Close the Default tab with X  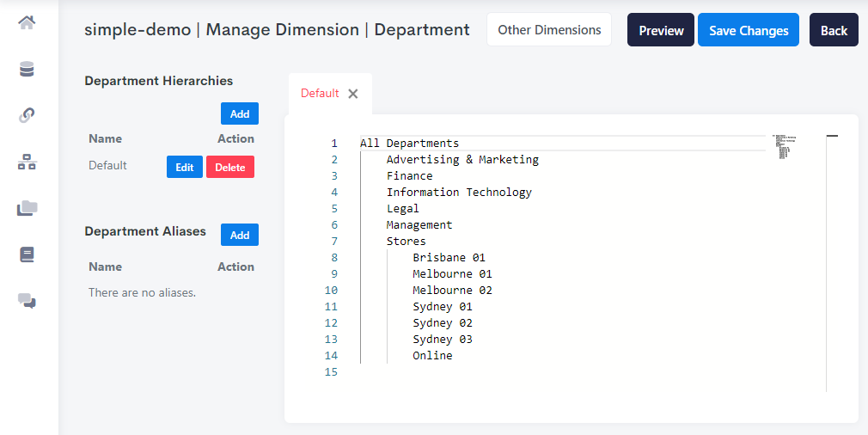tap(352, 94)
